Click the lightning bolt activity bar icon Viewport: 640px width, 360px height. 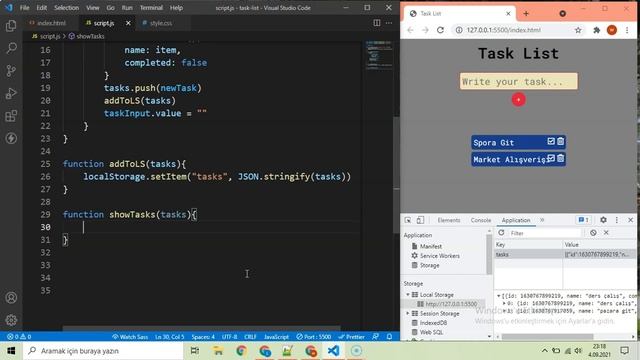pos(11,138)
